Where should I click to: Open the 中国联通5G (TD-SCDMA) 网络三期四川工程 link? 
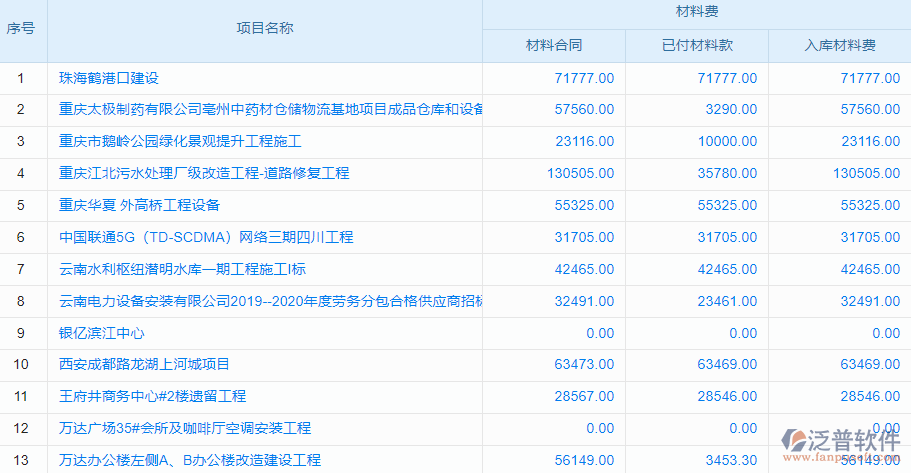pyautogui.click(x=206, y=238)
